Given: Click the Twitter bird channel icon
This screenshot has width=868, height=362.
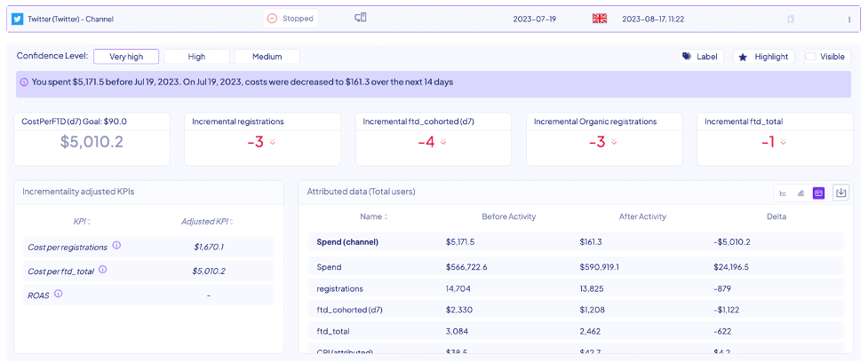Looking at the screenshot, I should [x=17, y=19].
